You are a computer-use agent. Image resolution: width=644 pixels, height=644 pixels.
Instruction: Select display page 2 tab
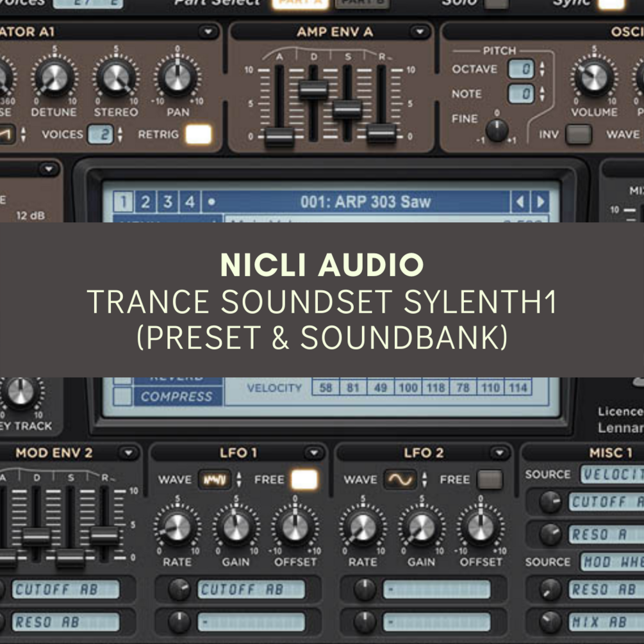click(145, 202)
